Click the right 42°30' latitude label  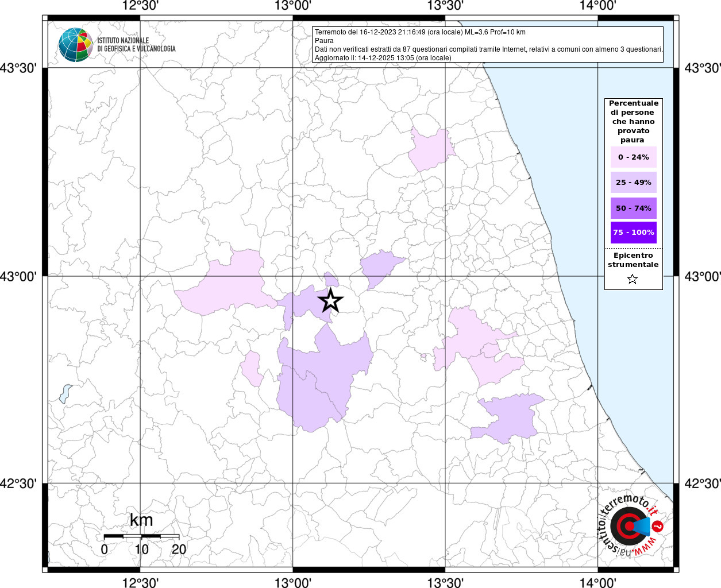(703, 484)
